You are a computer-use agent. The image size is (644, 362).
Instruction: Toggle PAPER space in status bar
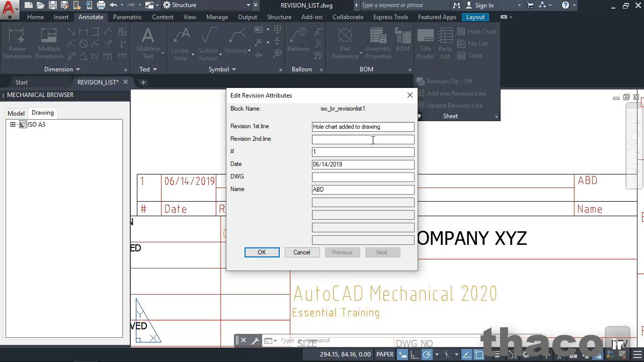pos(385,354)
